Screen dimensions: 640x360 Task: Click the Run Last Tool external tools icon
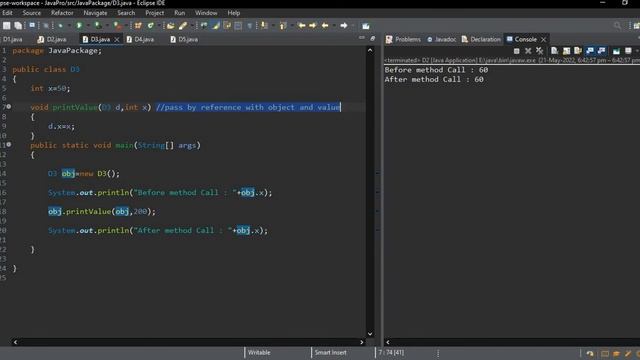117,26
